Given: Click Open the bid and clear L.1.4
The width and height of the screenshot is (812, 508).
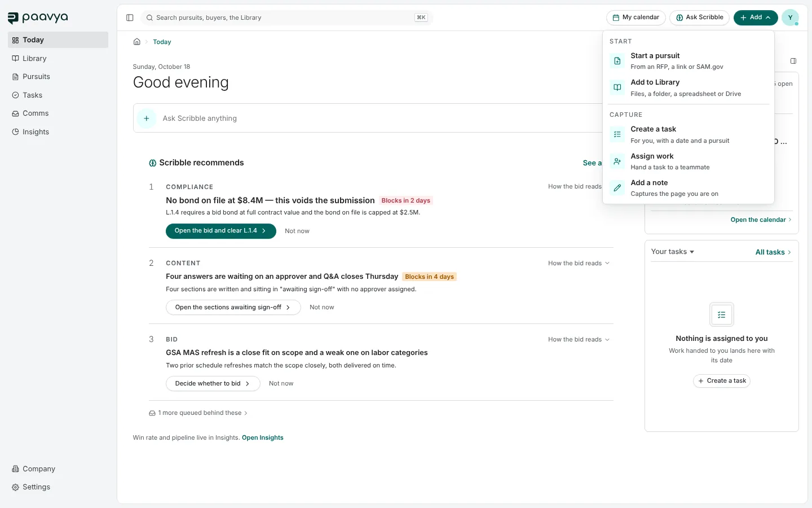Looking at the screenshot, I should point(221,231).
